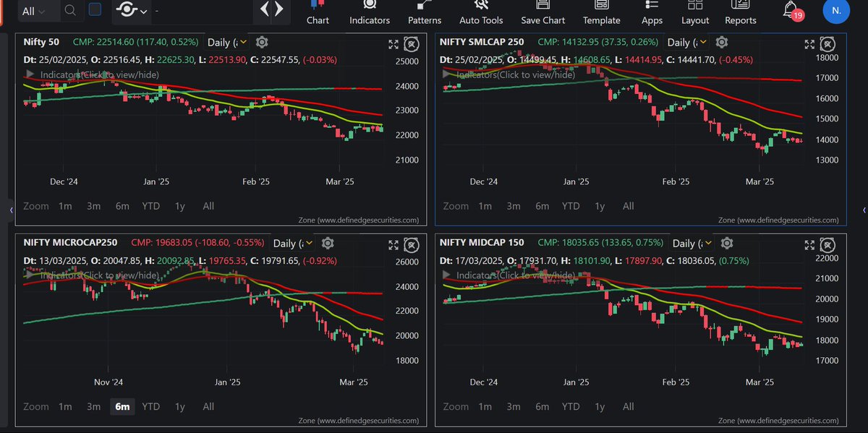Viewport: 868px width, 433px height.
Task: Click the Nifty 50 chart title
Action: pyautogui.click(x=43, y=42)
